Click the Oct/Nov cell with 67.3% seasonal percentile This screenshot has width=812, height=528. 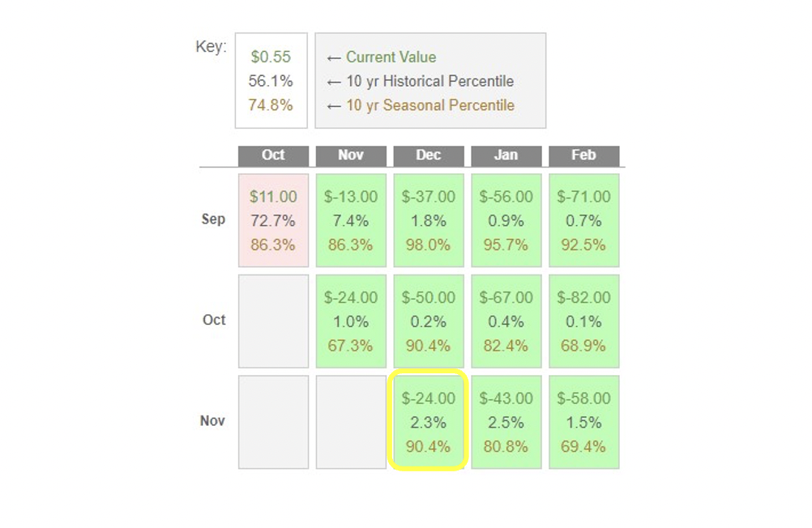point(351,321)
